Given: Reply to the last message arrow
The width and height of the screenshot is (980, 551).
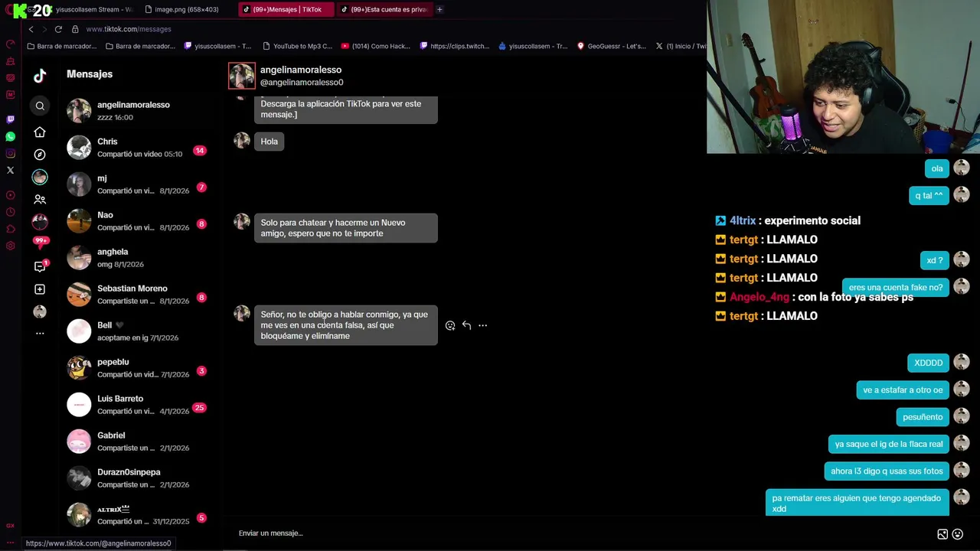Looking at the screenshot, I should coord(466,325).
